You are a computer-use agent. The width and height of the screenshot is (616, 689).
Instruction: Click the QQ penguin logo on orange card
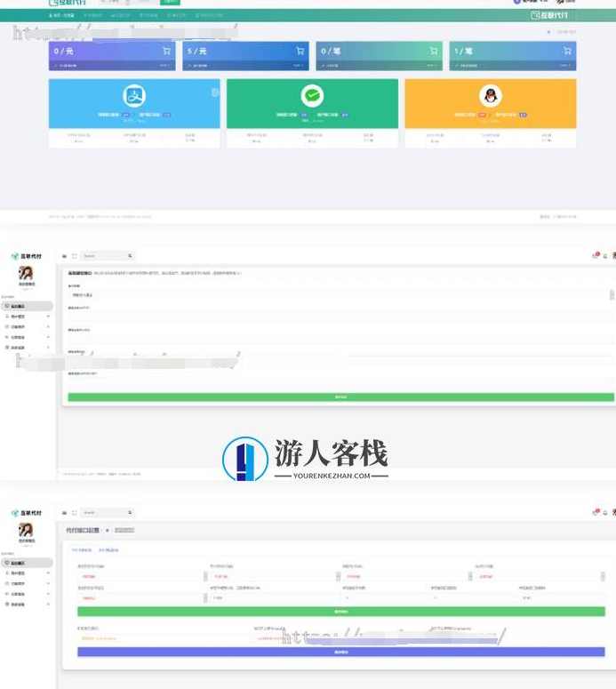pos(491,95)
